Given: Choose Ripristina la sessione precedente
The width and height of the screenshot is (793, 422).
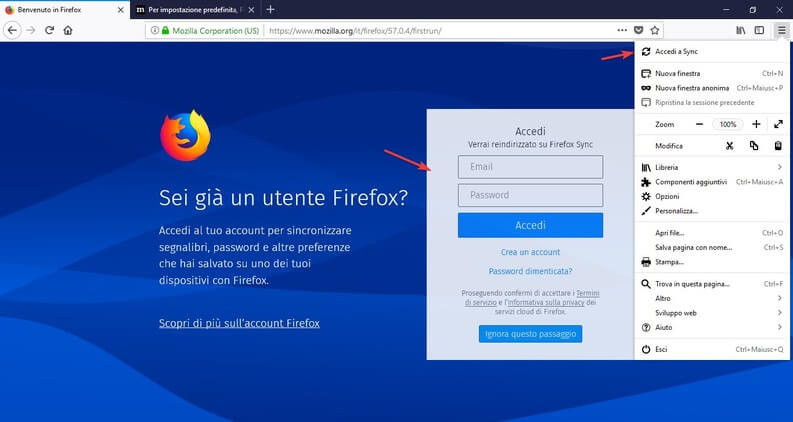Looking at the screenshot, I should (712, 103).
